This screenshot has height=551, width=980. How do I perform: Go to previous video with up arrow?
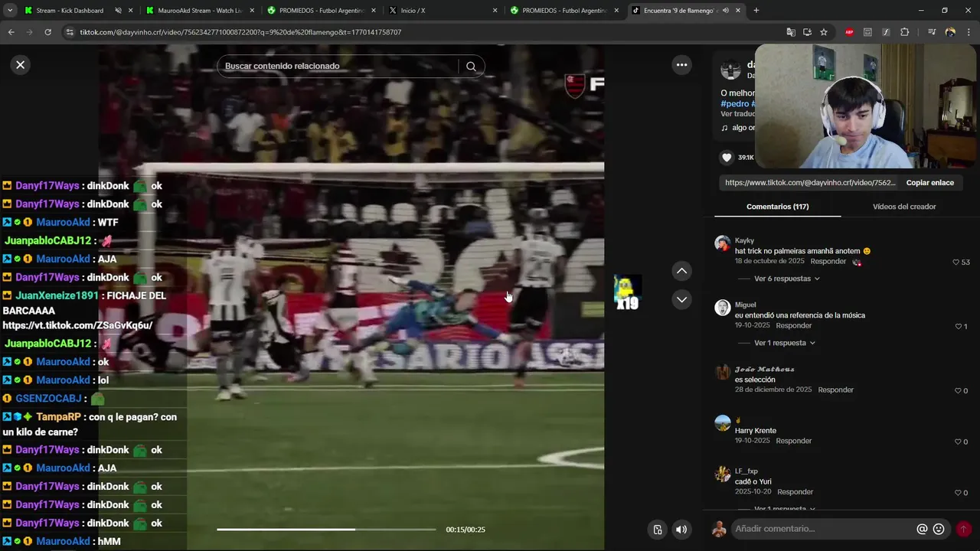pos(681,271)
